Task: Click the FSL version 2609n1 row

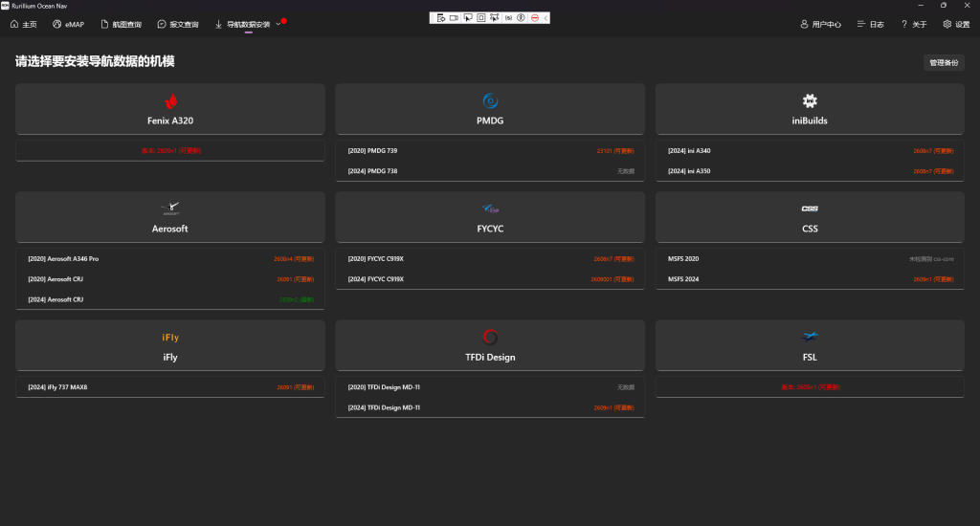Action: tap(810, 387)
